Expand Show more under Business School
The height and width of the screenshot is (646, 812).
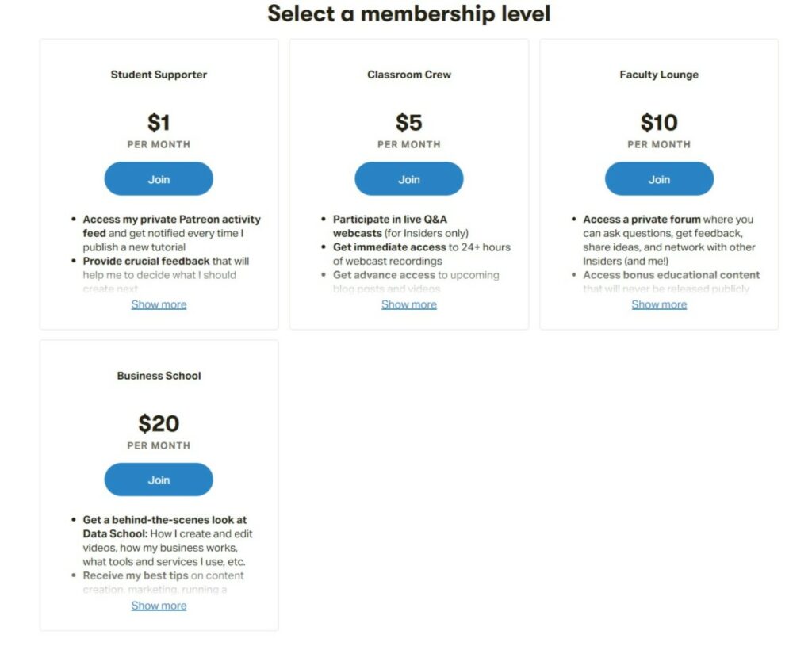[158, 606]
